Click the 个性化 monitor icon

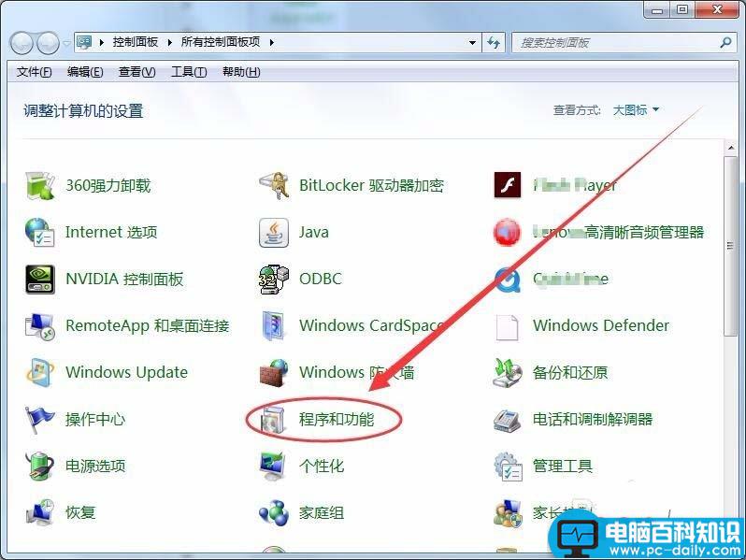[x=274, y=466]
